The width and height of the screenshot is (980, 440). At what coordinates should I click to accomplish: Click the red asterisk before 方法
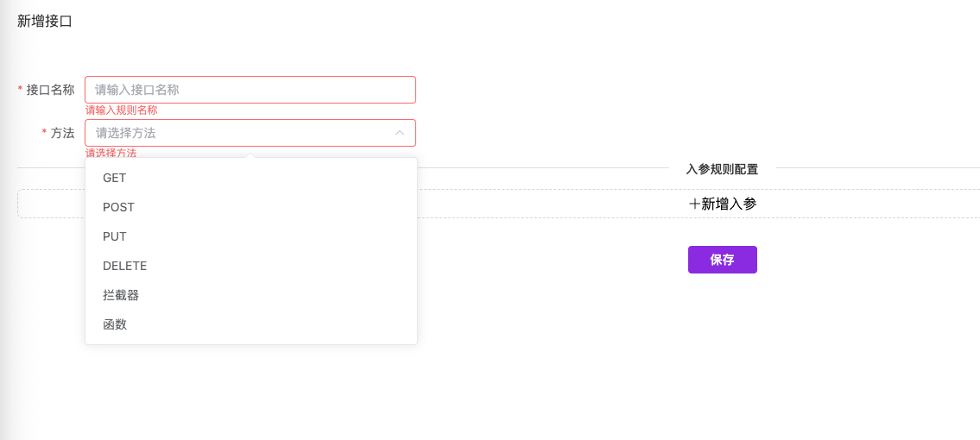44,133
